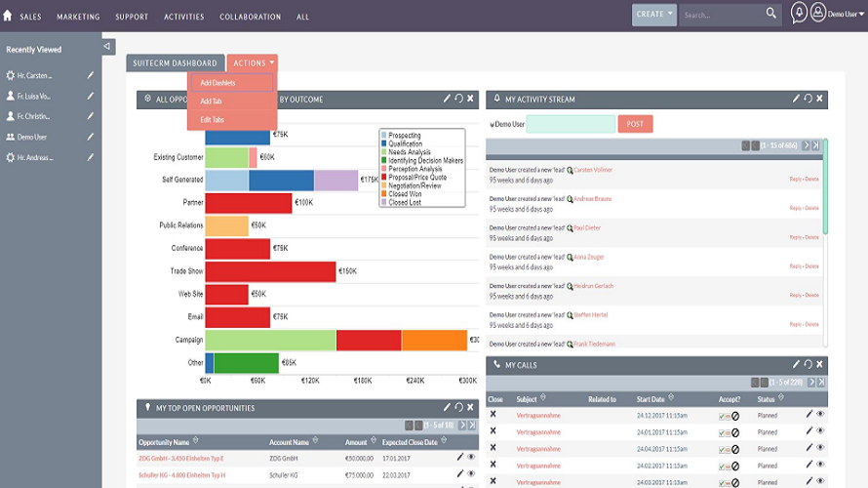The width and height of the screenshot is (868, 488).
Task: Edit Demo User in Recently Viewed sidebar
Action: pos(91,138)
